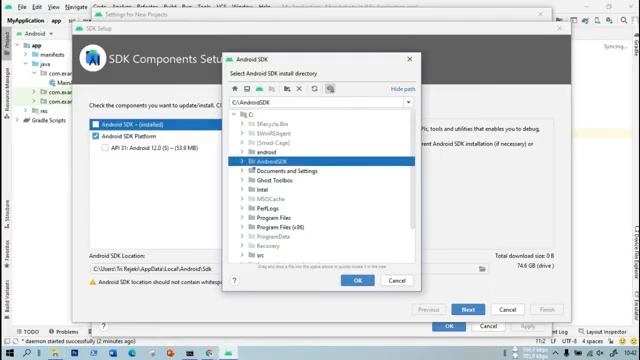Open View menu
This screenshot has height=360, width=640.
53,7
